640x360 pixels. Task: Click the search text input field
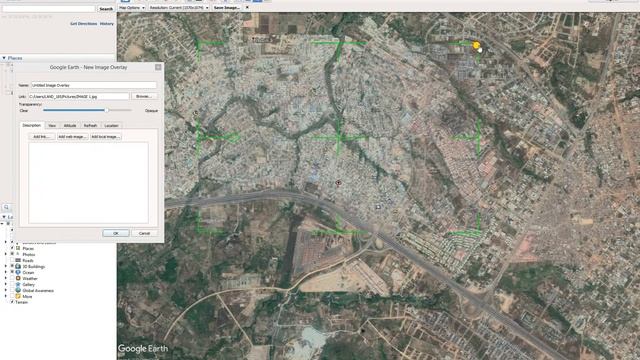(49, 9)
